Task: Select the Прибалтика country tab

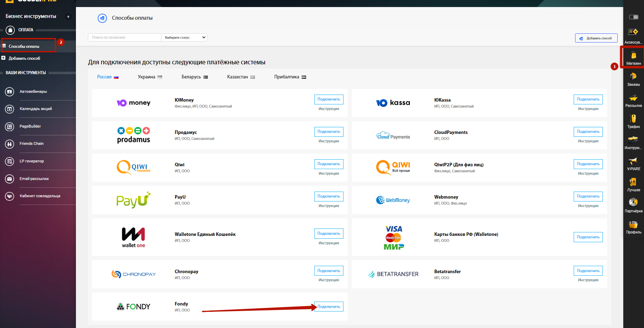Action: click(x=290, y=77)
